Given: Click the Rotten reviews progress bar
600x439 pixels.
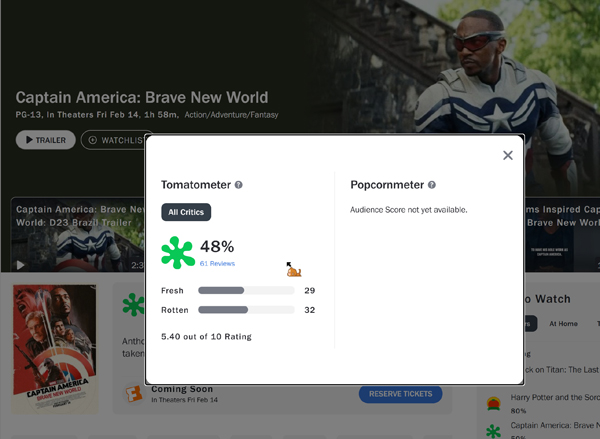Looking at the screenshot, I should pyautogui.click(x=246, y=310).
